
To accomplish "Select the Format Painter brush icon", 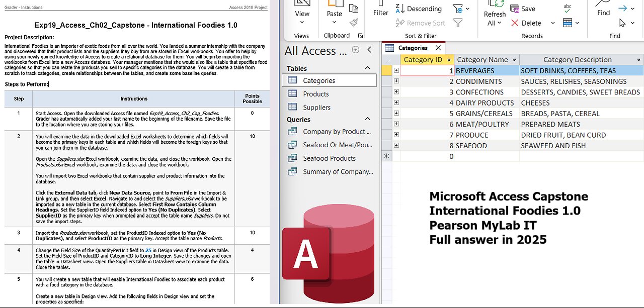I will [x=354, y=23].
